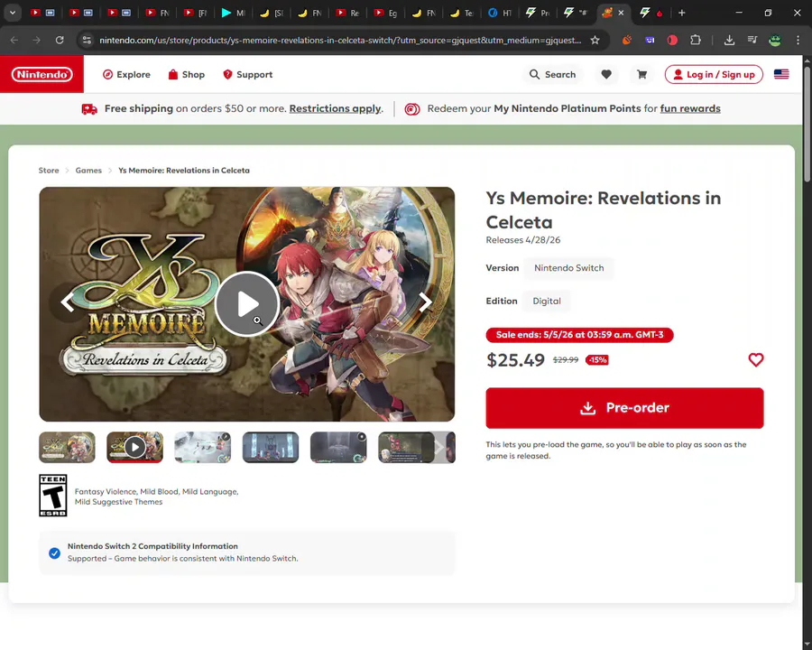Open a new browser tab
812x650 pixels.
tap(681, 13)
